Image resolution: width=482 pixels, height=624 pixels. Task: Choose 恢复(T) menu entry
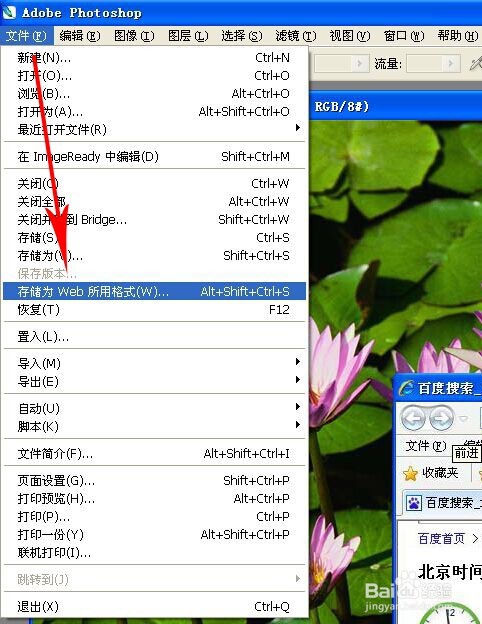point(154,310)
